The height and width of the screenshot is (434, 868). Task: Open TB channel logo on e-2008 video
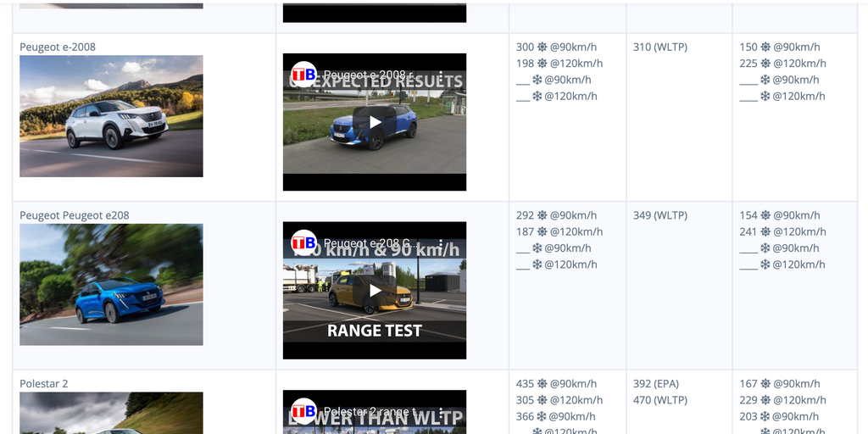click(x=303, y=75)
